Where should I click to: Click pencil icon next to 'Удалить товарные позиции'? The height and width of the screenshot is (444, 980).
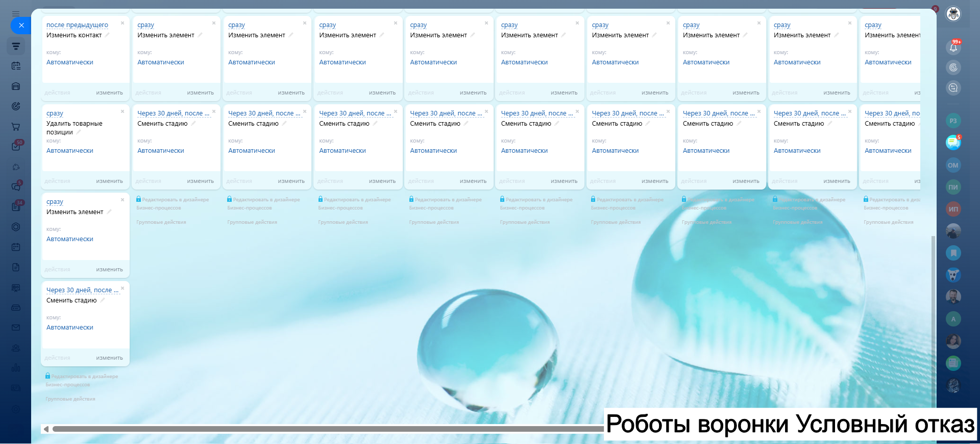pos(79,132)
